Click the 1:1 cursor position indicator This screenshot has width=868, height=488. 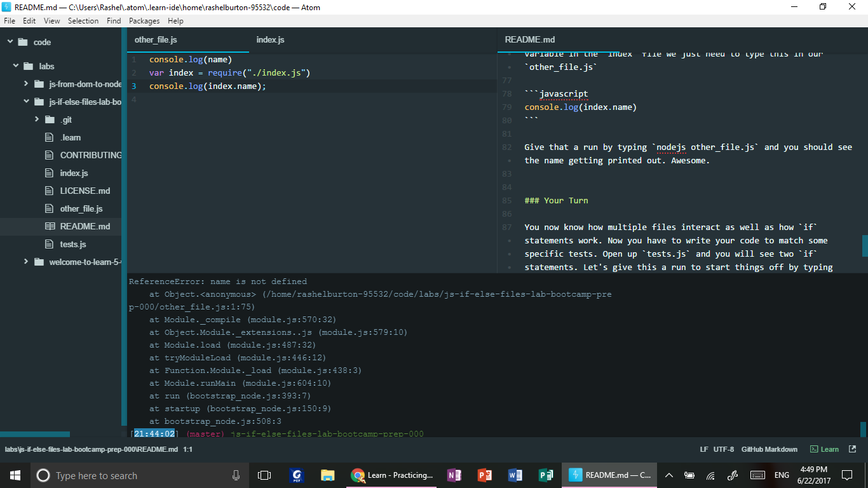[x=188, y=449]
